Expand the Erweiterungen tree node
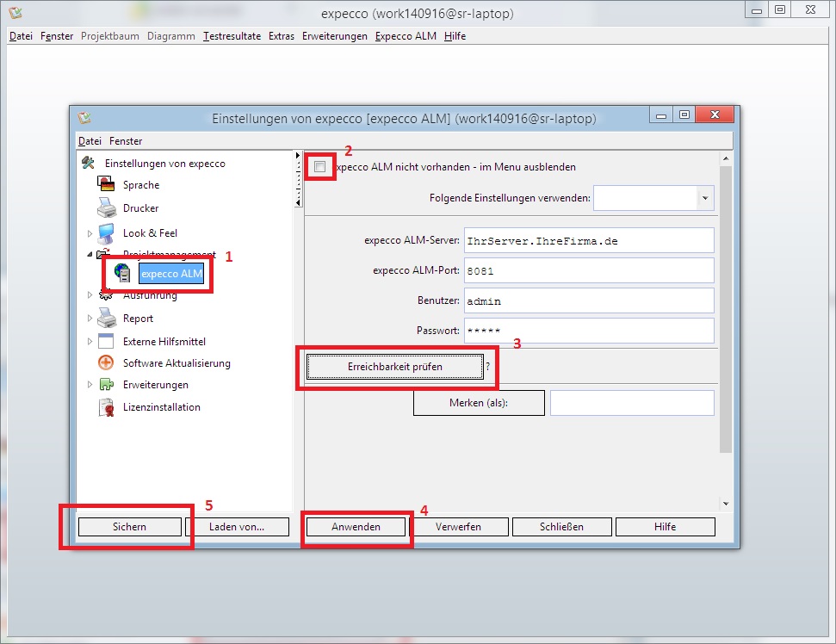Viewport: 836px width, 644px height. tap(90, 385)
